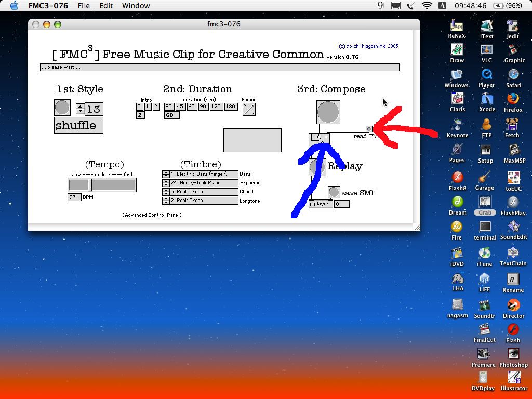Click the style number 13 stepper arrows
The image size is (532, 399).
click(x=80, y=109)
